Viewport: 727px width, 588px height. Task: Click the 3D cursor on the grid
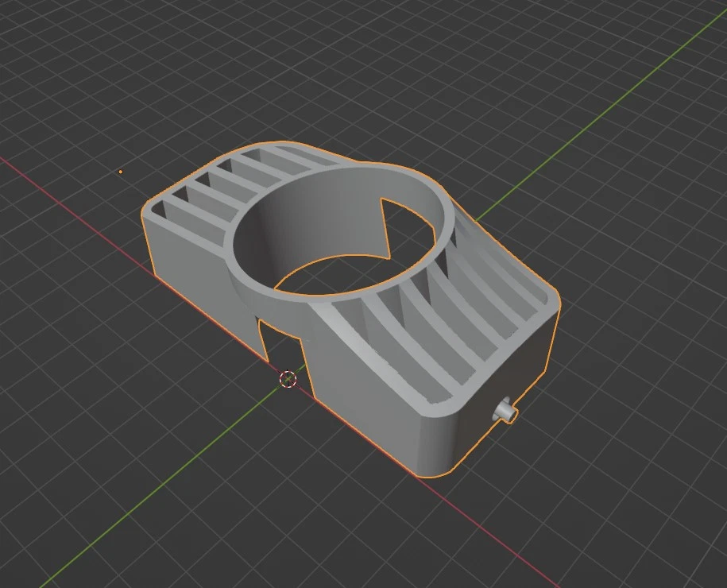click(288, 379)
